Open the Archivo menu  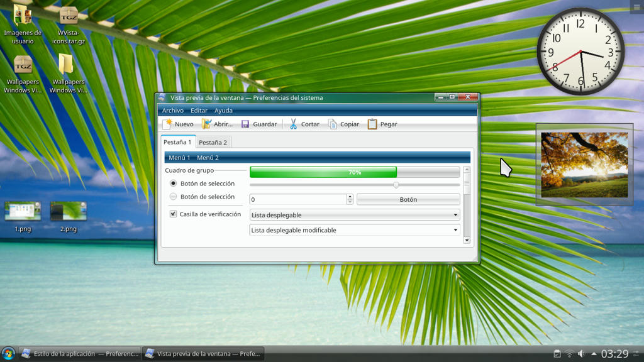(x=172, y=111)
